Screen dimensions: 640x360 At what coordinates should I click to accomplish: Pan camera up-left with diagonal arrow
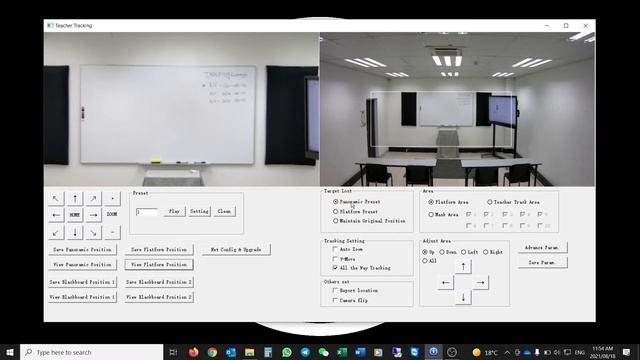pos(56,199)
